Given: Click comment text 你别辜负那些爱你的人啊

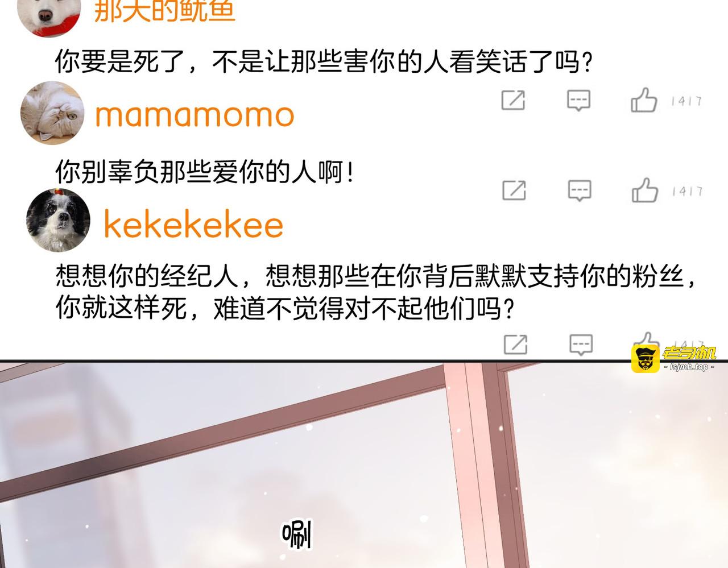Looking at the screenshot, I should pyautogui.click(x=205, y=171).
